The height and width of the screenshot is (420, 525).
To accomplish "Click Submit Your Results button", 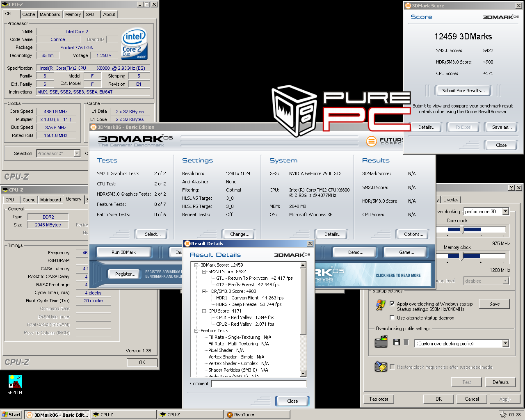I will coord(463,91).
